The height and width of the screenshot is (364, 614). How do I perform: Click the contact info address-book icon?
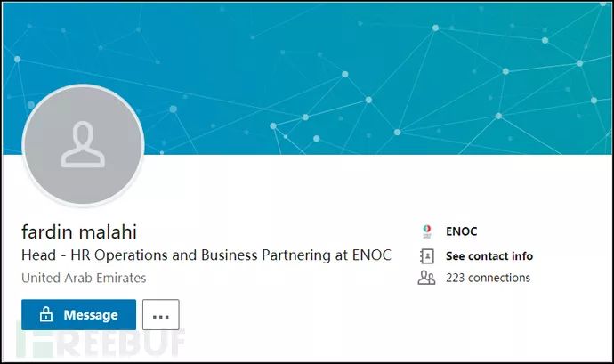coord(427,255)
